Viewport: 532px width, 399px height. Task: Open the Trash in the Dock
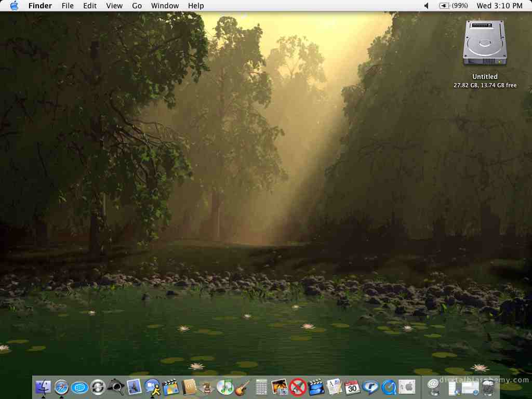click(488, 388)
